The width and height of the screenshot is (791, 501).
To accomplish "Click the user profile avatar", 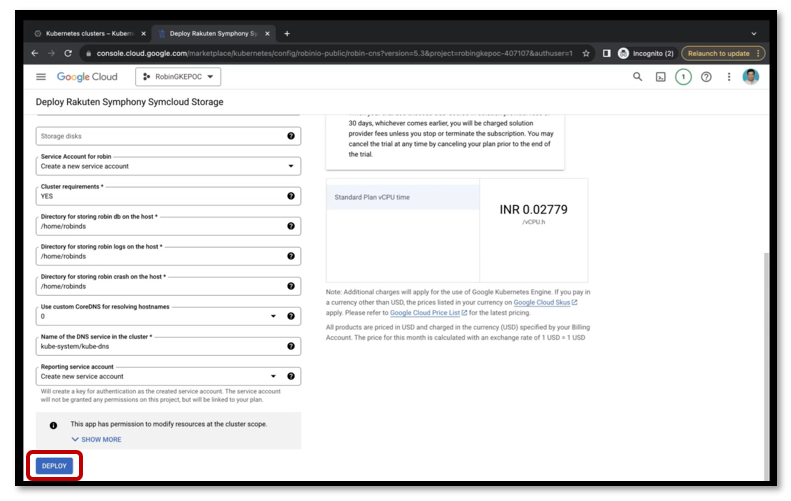I will coord(751,77).
